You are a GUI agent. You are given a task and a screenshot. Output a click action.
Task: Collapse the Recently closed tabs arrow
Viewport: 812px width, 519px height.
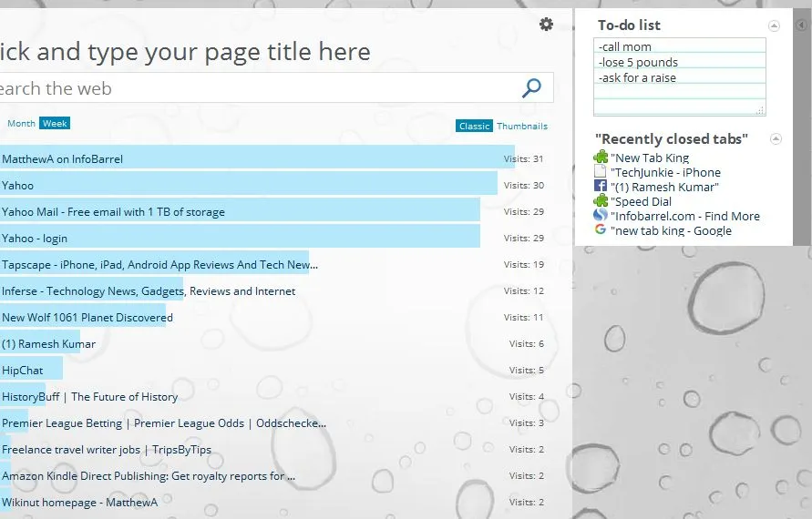pos(776,138)
